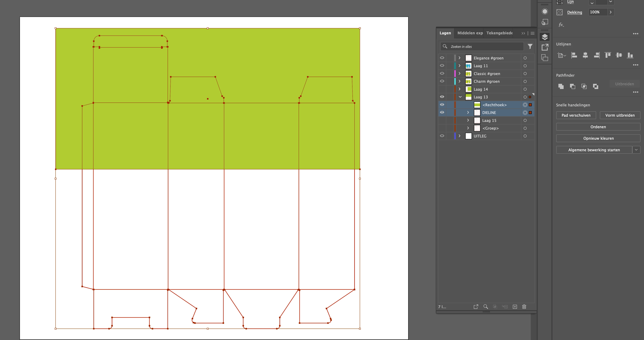The image size is (644, 340).
Task: Switch to Middelen exporteren tab
Action: pos(470,33)
